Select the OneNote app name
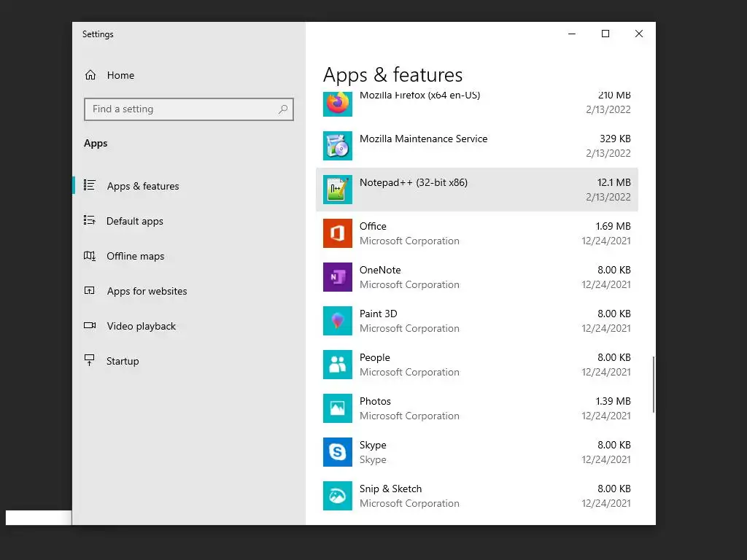Image resolution: width=747 pixels, height=560 pixels. (x=380, y=270)
